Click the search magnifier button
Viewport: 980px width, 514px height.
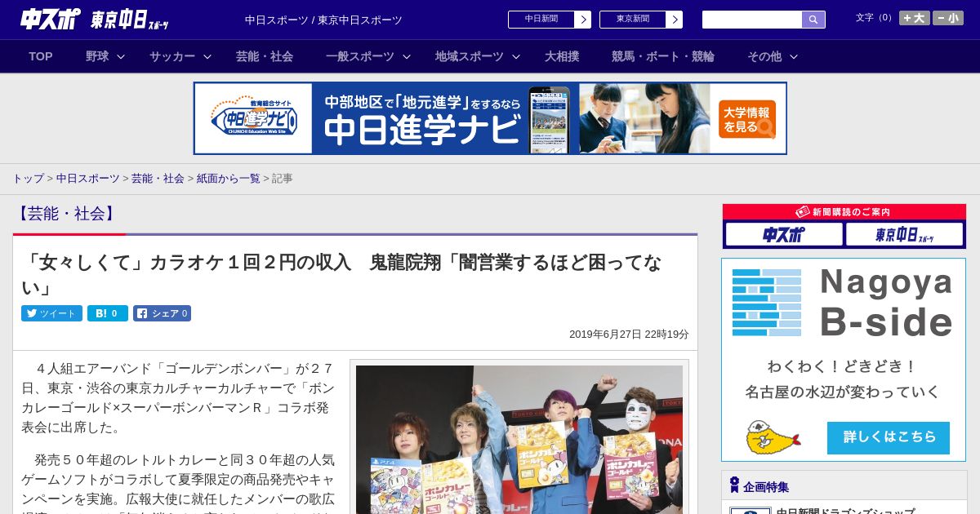coord(813,20)
